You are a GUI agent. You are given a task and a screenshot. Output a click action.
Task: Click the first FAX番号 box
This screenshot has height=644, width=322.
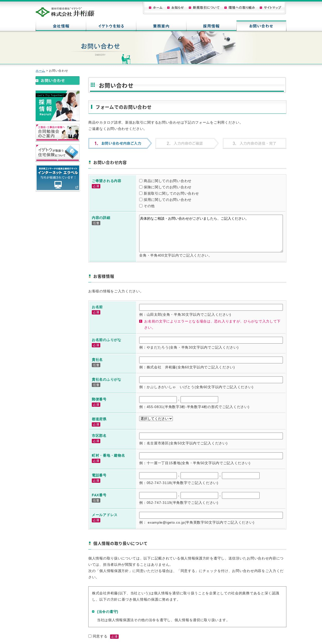(x=158, y=496)
